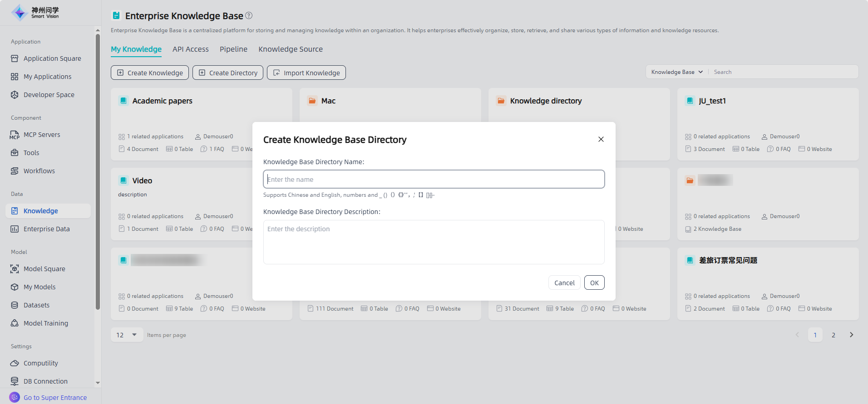Open the Pipeline tab
Screen dimensions: 868x404
[233, 49]
